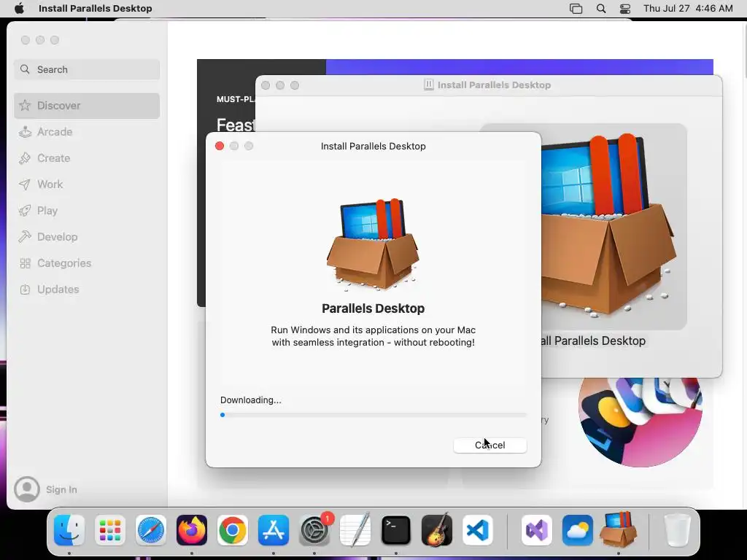Open Weather app from the dock
This screenshot has height=560, width=747.
[x=578, y=530]
